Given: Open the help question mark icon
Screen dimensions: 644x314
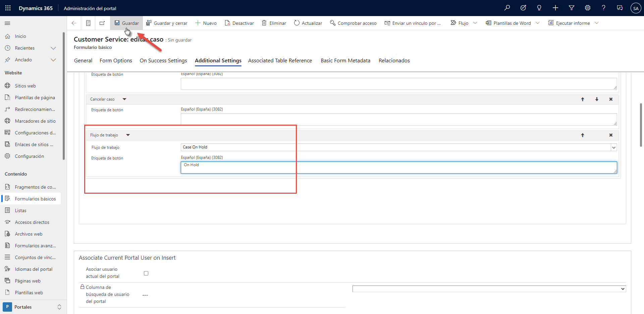Looking at the screenshot, I should click(604, 8).
